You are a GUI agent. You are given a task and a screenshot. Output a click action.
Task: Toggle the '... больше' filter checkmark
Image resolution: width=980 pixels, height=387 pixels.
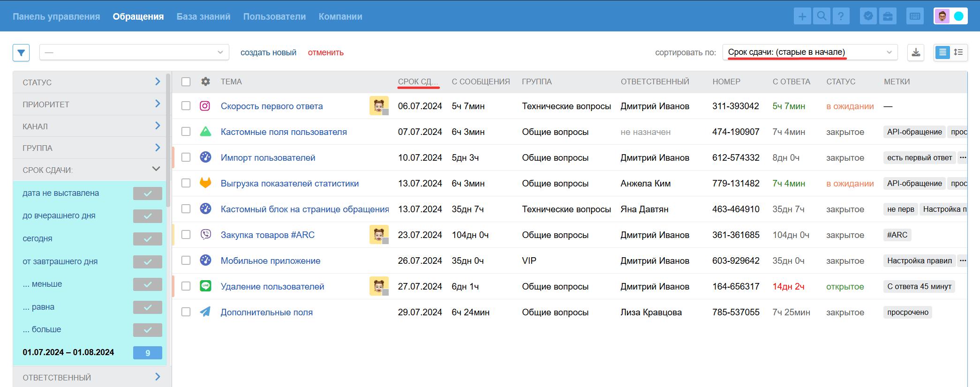click(x=148, y=330)
